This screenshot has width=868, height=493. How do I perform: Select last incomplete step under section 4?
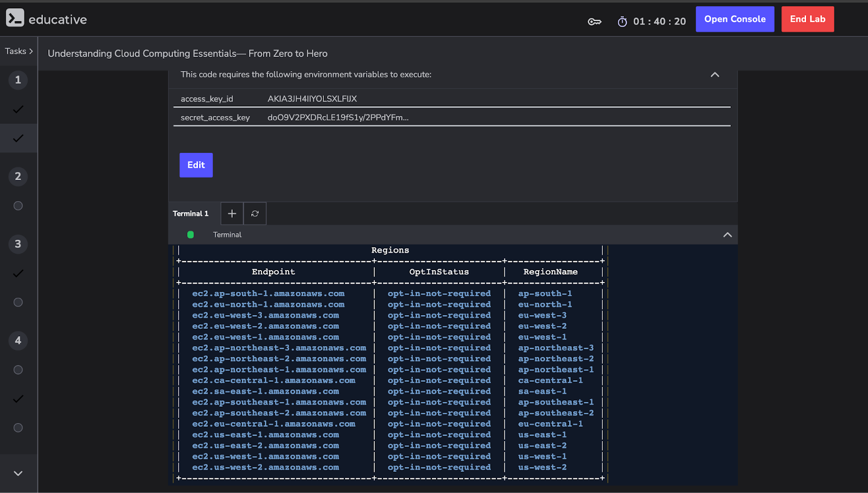point(18,428)
